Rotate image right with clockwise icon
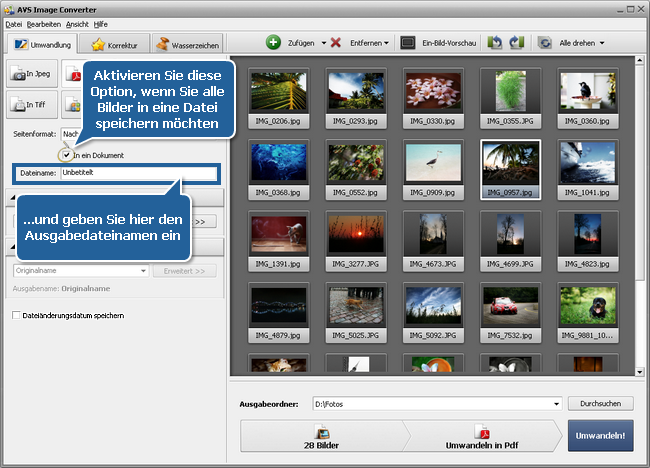The height and width of the screenshot is (468, 650). [517, 43]
